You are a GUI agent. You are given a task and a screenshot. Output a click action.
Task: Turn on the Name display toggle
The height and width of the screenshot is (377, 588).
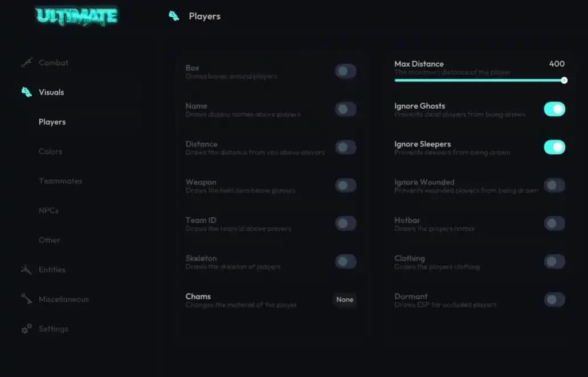346,109
